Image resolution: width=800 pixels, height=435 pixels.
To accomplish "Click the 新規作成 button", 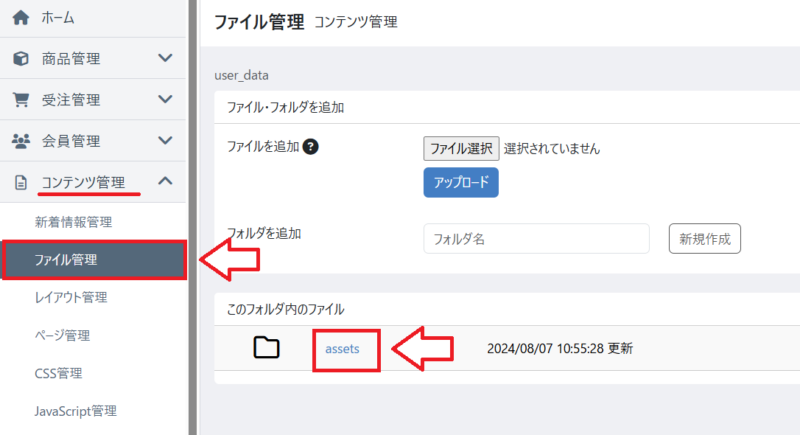I will click(x=705, y=239).
